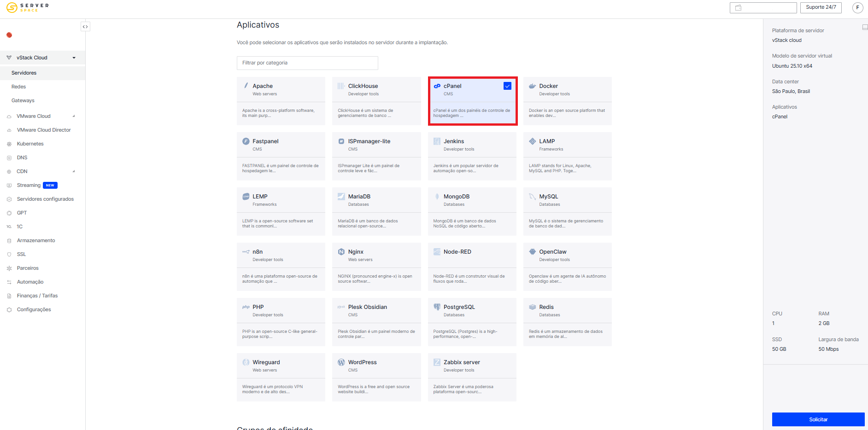868x430 pixels.
Task: Click the Wireguard app icon
Action: click(x=246, y=362)
